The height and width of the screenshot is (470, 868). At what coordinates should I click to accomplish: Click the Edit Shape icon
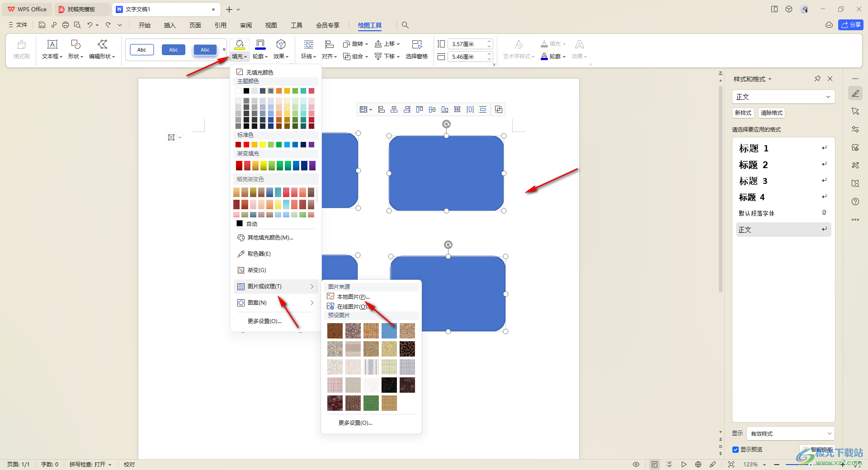tap(103, 44)
